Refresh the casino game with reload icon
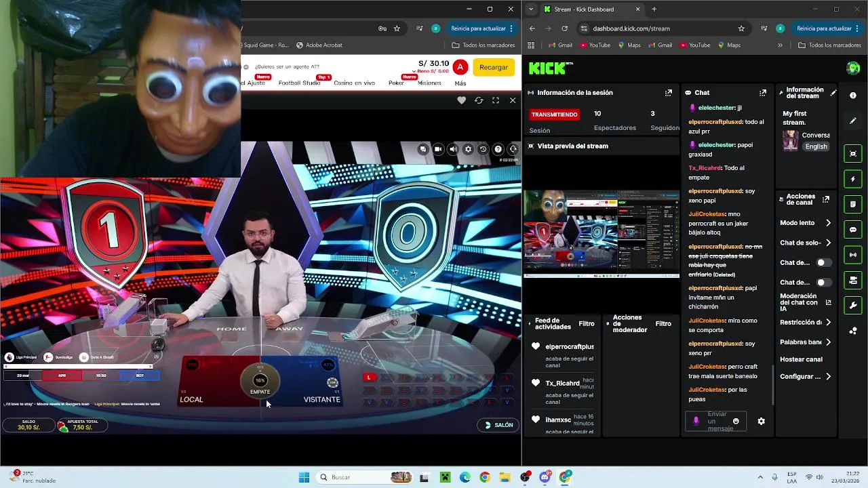Viewport: 868px width, 488px height. tap(479, 100)
